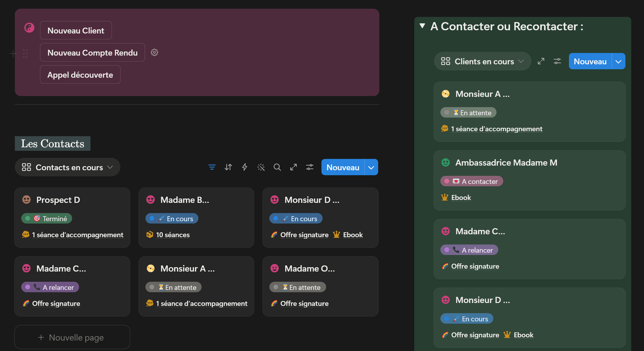Click the grid icon of Contacts en cours view
This screenshot has height=351, width=644.
point(27,167)
